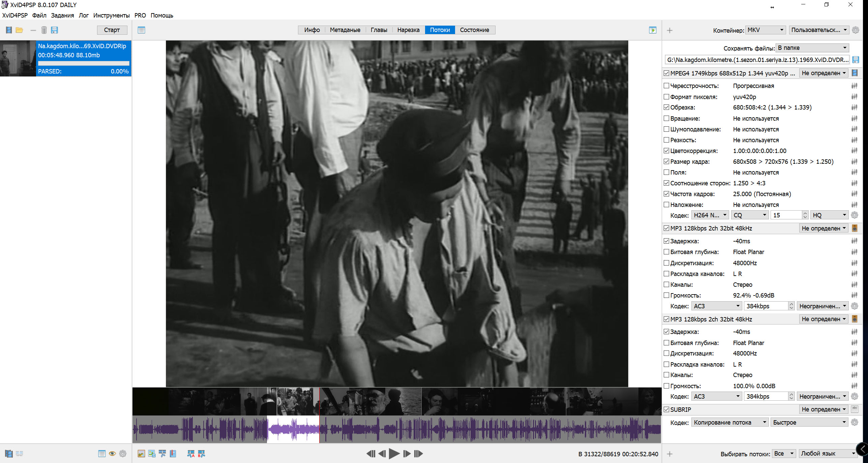
Task: Expand the H264 video codec dropdown
Action: (710, 215)
